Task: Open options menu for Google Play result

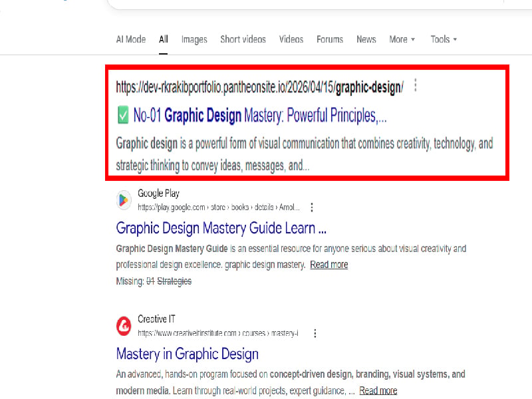Action: click(x=312, y=207)
